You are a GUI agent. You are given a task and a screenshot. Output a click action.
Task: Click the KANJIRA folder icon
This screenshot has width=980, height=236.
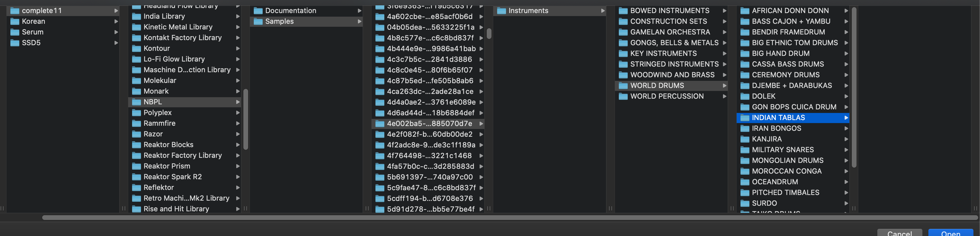tap(745, 139)
